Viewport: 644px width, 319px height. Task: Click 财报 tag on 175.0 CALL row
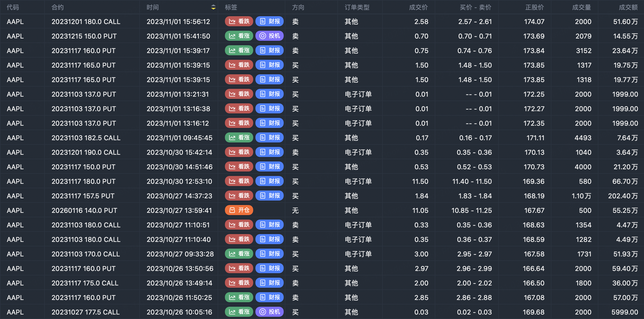(x=270, y=283)
